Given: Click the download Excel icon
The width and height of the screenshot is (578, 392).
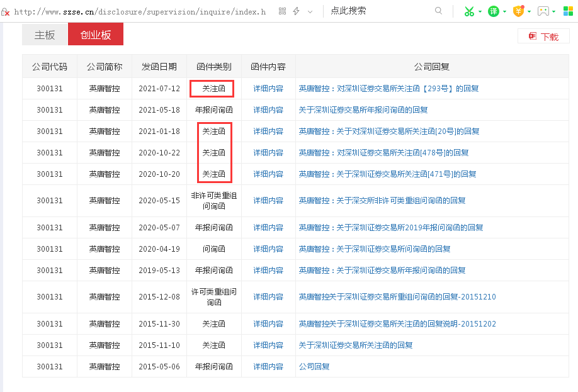Looking at the screenshot, I should point(532,36).
